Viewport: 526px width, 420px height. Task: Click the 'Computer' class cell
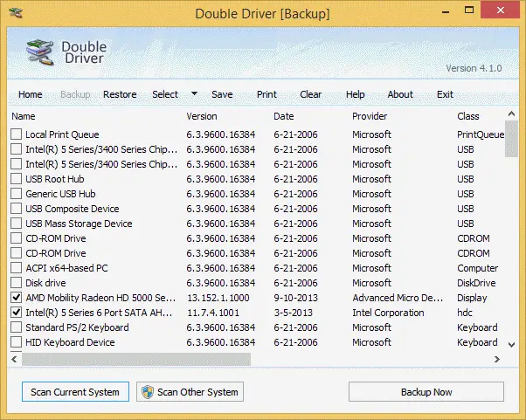(478, 268)
